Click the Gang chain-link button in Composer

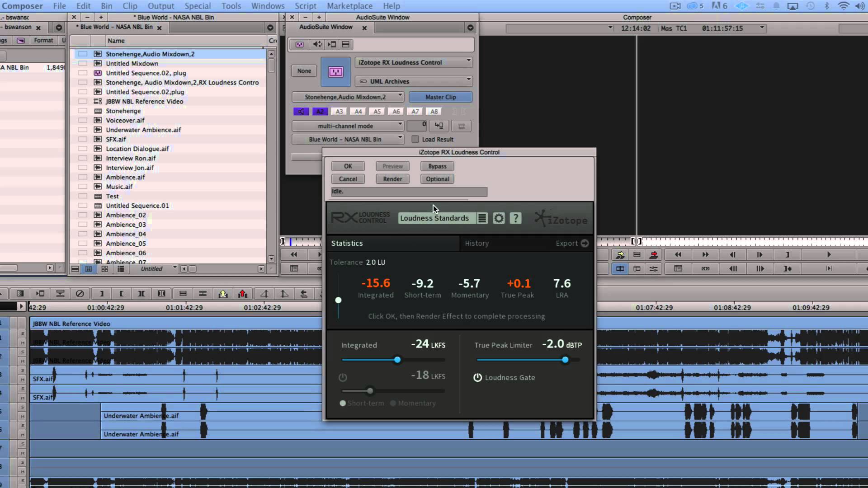[x=705, y=269]
